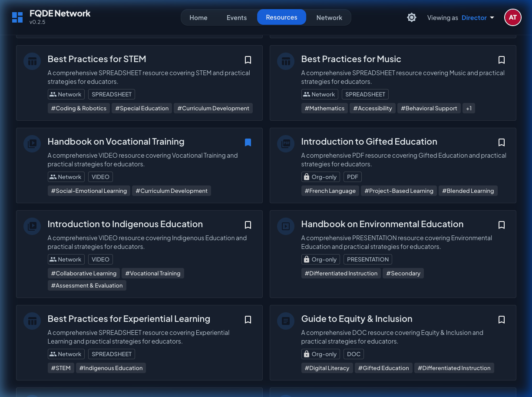Switch to the Events tab
The height and width of the screenshot is (397, 532).
237,17
